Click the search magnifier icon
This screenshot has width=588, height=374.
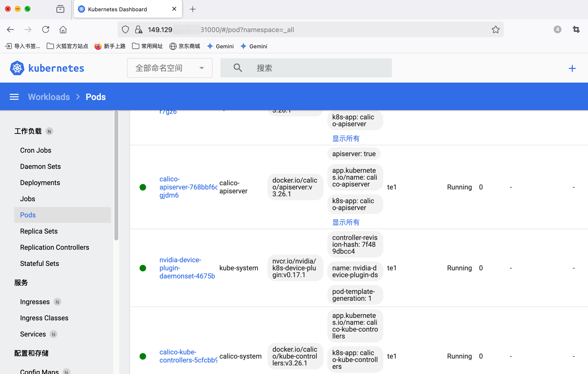pyautogui.click(x=238, y=68)
